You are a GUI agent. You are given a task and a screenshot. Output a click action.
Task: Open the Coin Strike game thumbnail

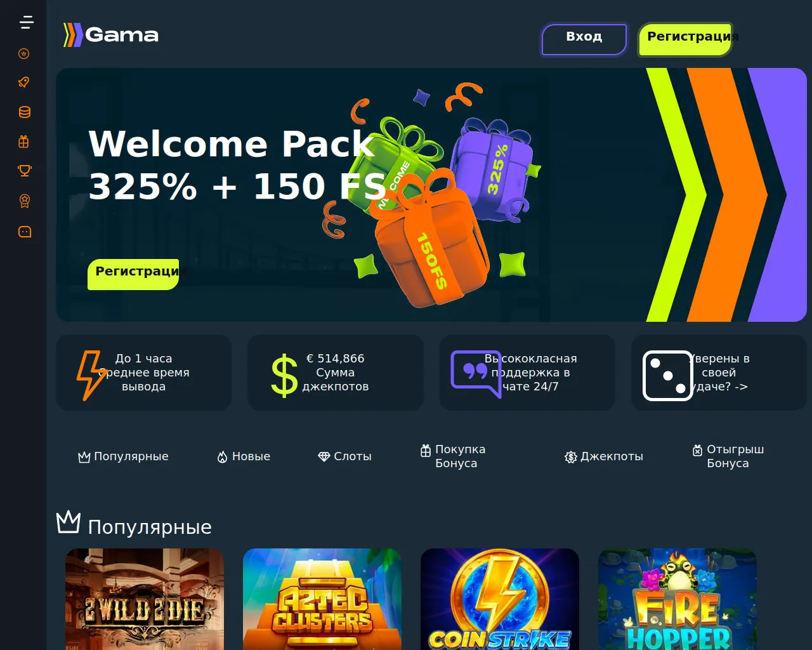click(x=500, y=599)
